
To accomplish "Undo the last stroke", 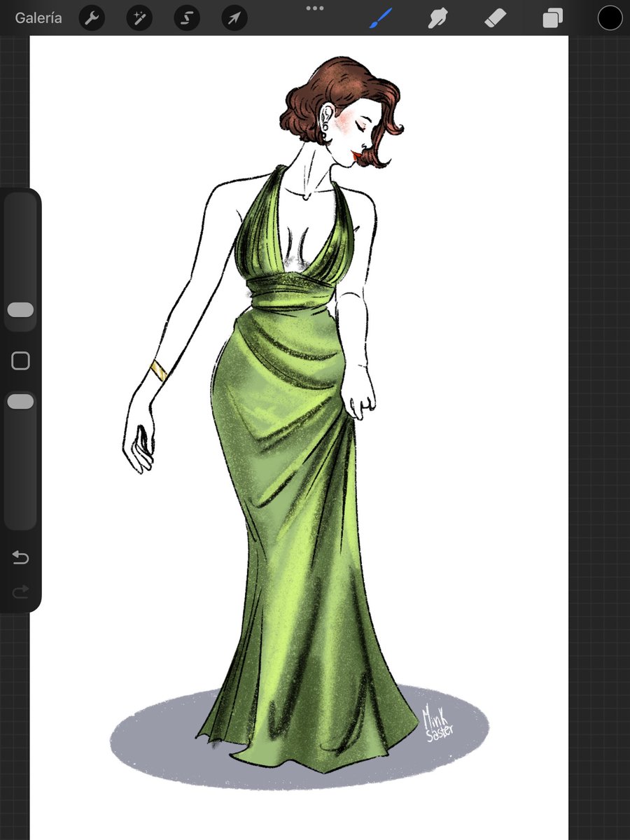I will click(x=20, y=558).
